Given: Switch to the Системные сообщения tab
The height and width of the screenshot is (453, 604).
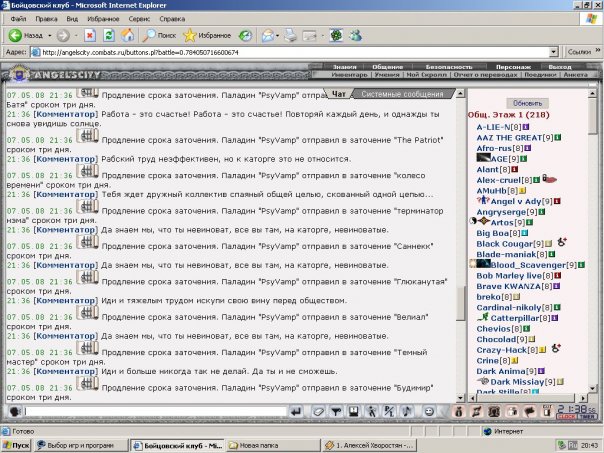Looking at the screenshot, I should coord(402,94).
